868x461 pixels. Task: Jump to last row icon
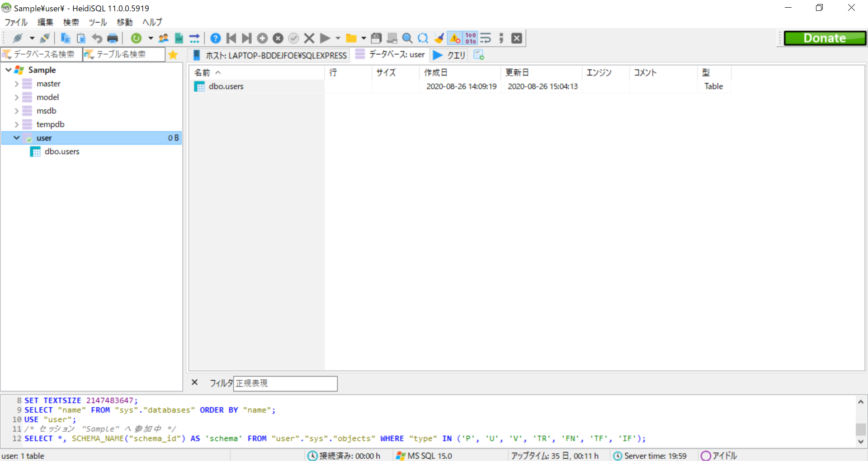coord(246,38)
